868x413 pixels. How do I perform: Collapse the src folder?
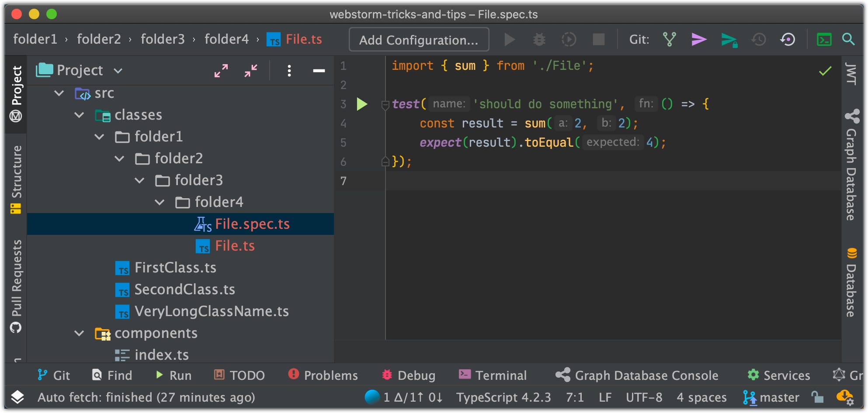tap(59, 93)
